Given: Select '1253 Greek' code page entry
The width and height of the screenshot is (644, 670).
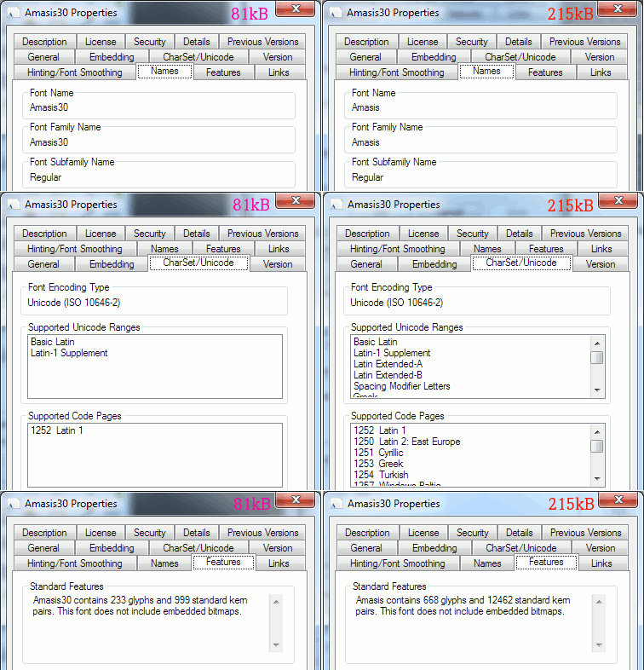Looking at the screenshot, I should pyautogui.click(x=378, y=464).
